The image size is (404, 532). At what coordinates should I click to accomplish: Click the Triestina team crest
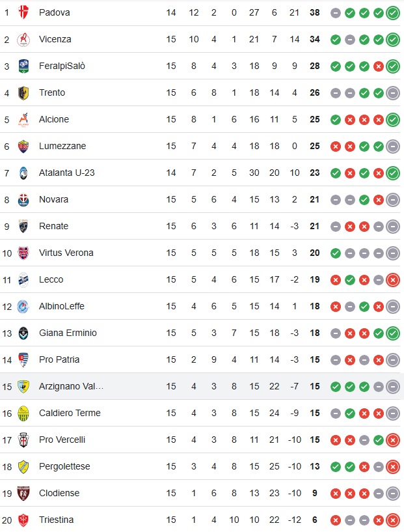tap(23, 520)
